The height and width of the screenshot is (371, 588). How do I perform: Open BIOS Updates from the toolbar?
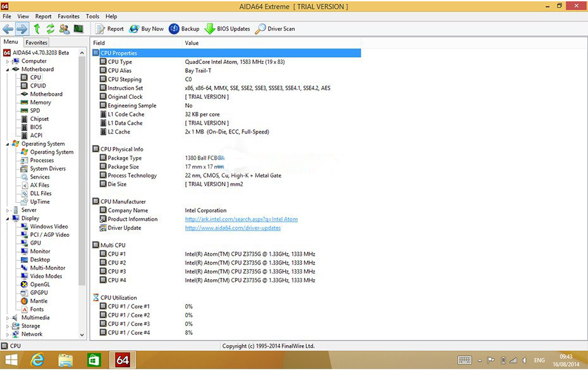click(227, 29)
